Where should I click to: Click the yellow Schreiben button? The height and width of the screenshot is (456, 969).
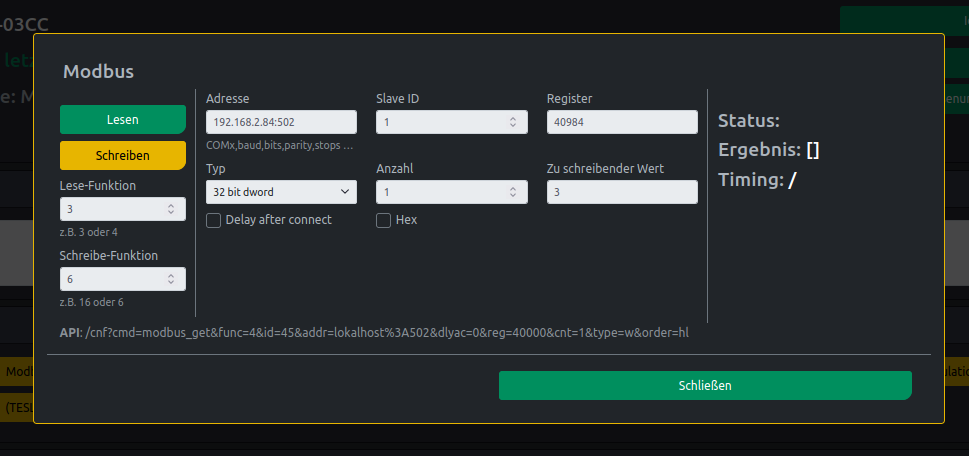point(122,155)
